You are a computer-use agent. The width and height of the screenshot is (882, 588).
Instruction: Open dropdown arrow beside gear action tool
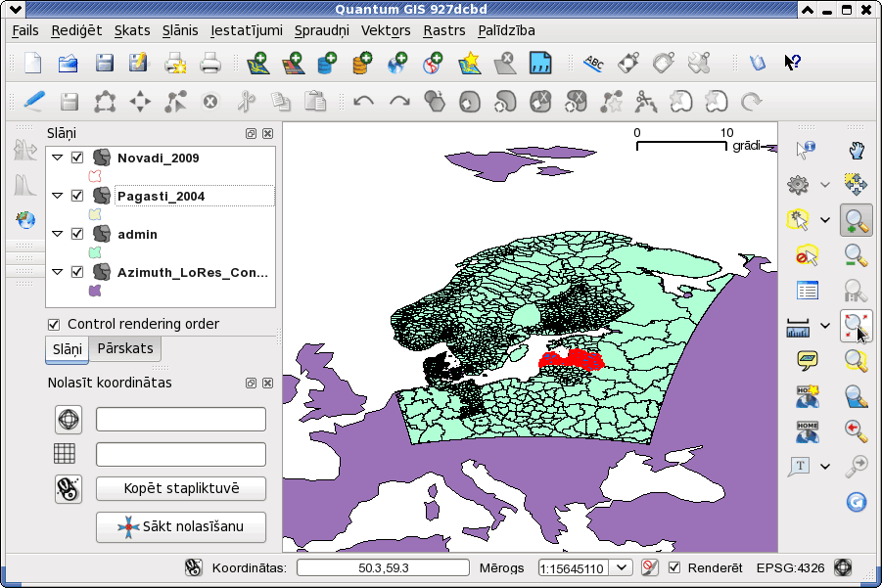point(825,184)
